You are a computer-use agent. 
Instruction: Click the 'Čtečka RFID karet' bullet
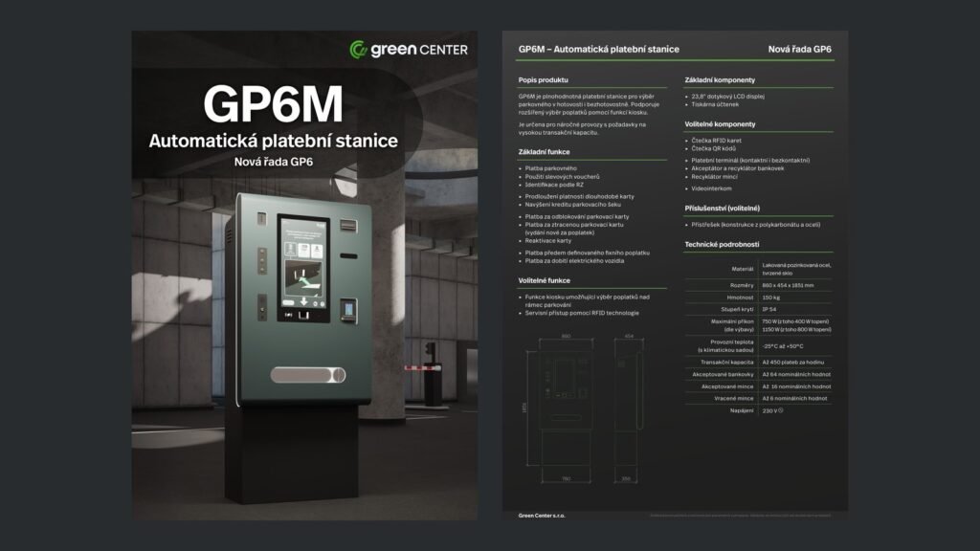click(716, 141)
